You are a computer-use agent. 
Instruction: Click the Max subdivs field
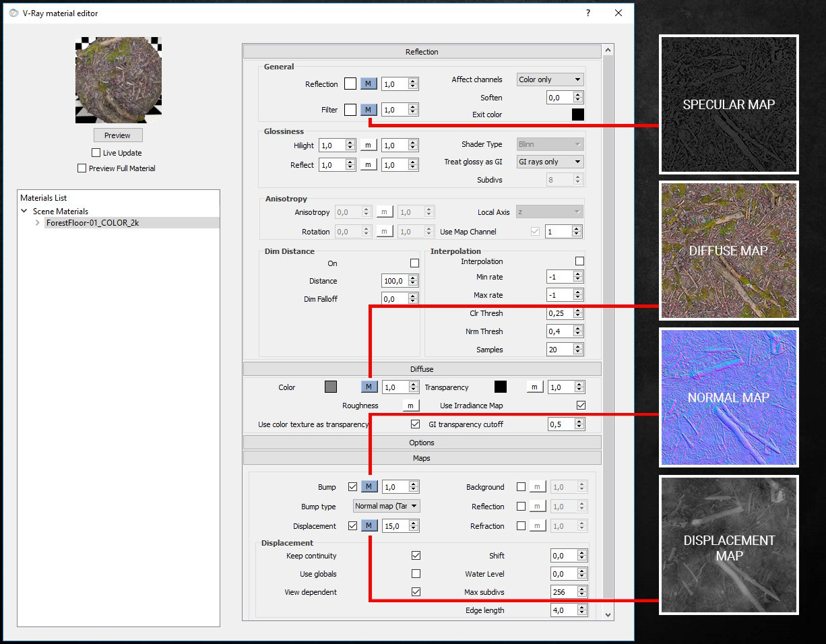coord(563,592)
